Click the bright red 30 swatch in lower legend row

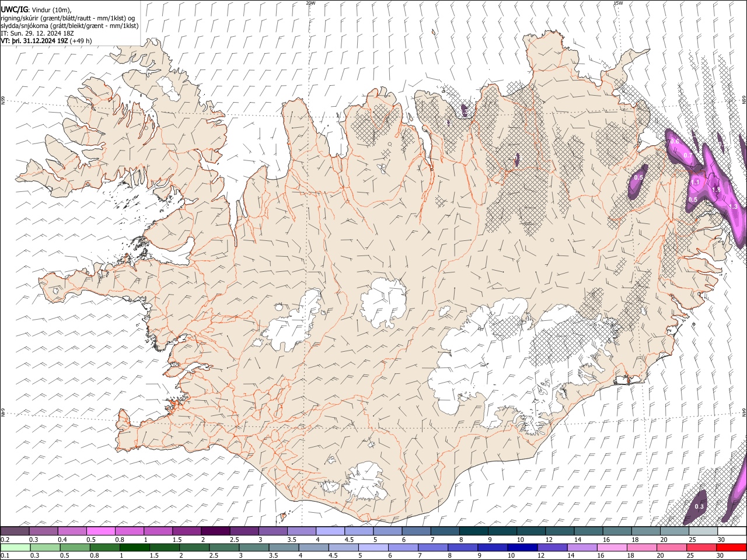(732, 547)
